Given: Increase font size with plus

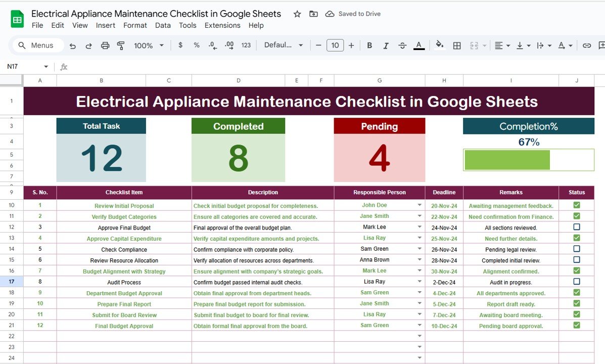Looking at the screenshot, I should click(351, 45).
